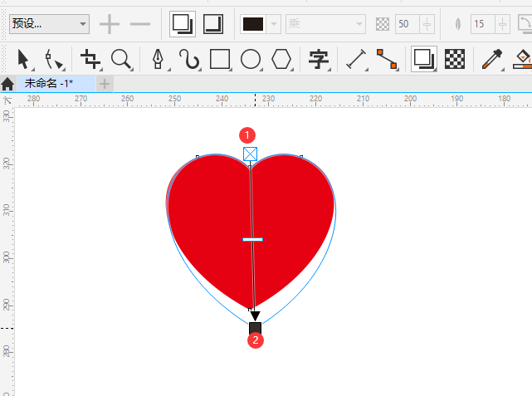Open the Welcome screen home tab
532x396 pixels.
[x=7, y=84]
